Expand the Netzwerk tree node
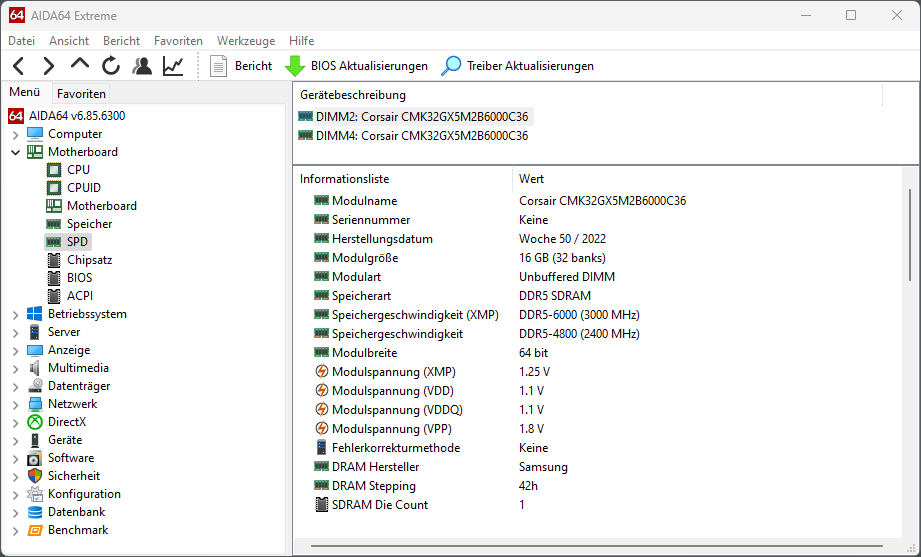 [x=15, y=405]
